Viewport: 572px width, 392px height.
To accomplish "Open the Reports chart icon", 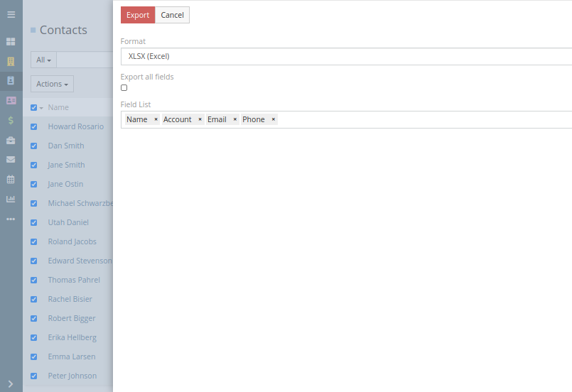I will [x=11, y=199].
